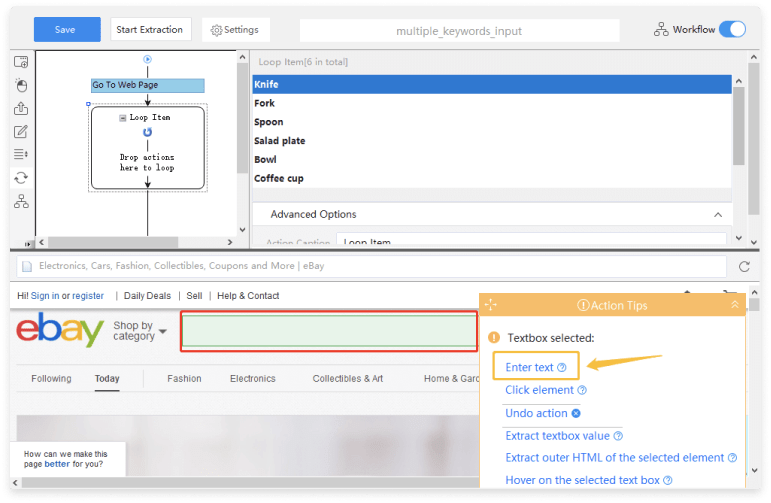Click Drop actions here to loop area
The image size is (771, 503).
coord(147,163)
